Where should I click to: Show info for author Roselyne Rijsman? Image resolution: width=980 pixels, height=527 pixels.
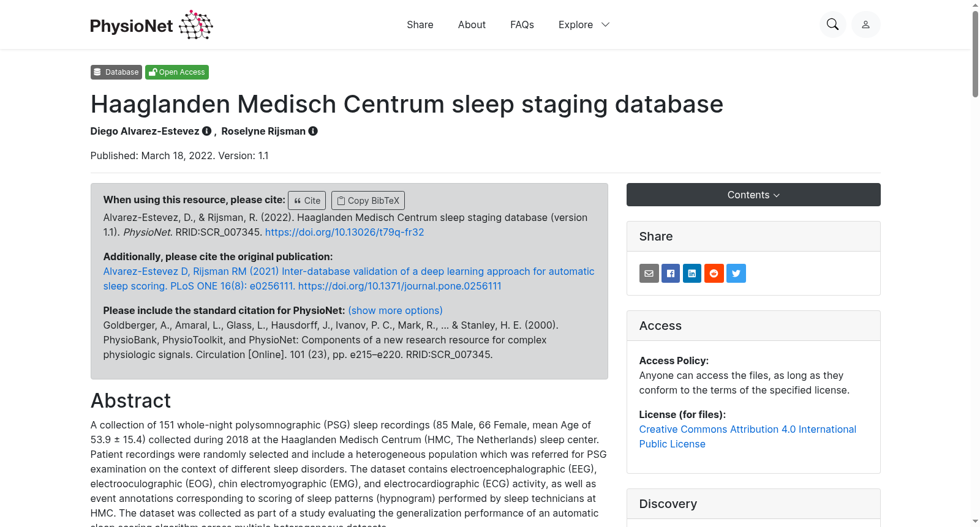click(x=313, y=131)
